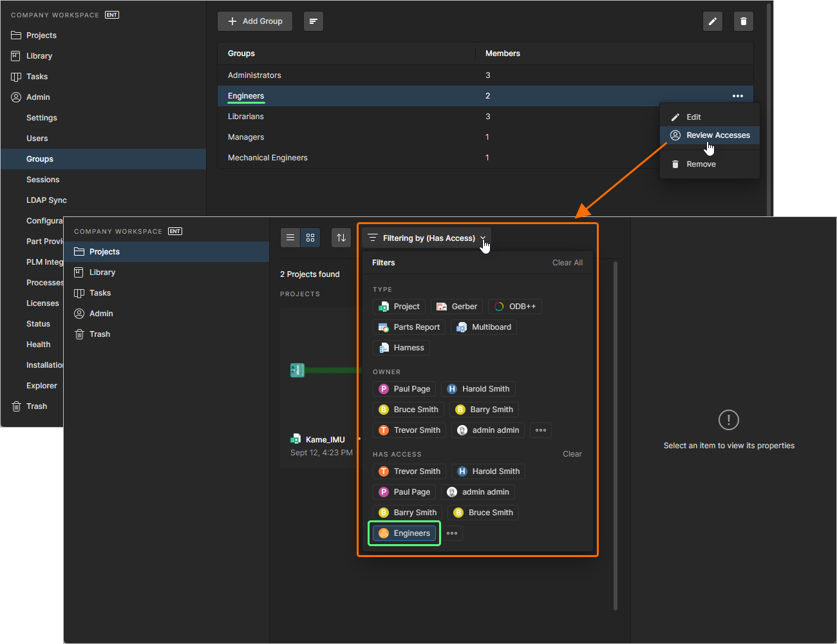Toggle the Gerber type filter

[x=456, y=307]
